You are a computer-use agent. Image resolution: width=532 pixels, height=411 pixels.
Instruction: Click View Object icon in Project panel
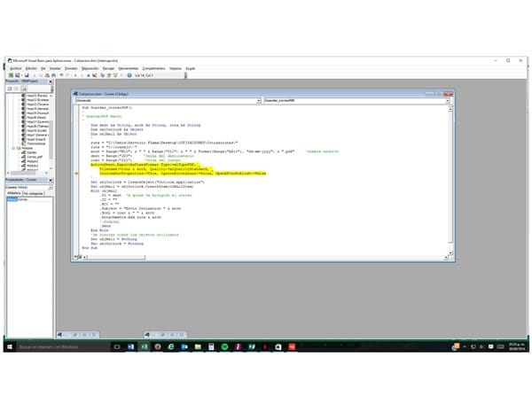(16, 89)
